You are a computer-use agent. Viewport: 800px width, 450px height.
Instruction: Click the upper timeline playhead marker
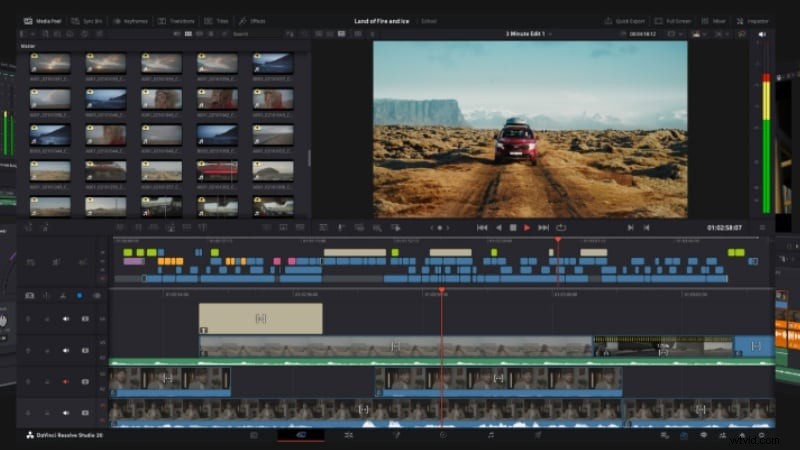click(558, 239)
